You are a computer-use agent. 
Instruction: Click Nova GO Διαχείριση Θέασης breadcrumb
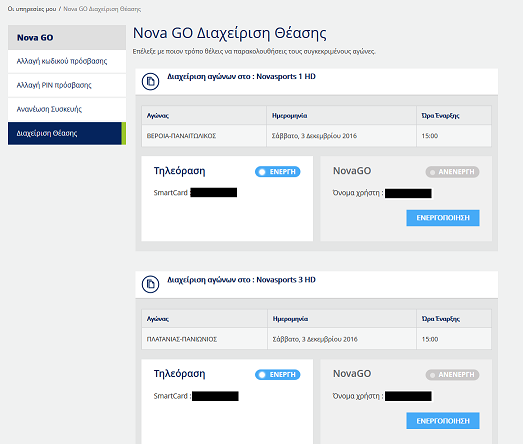coord(102,9)
